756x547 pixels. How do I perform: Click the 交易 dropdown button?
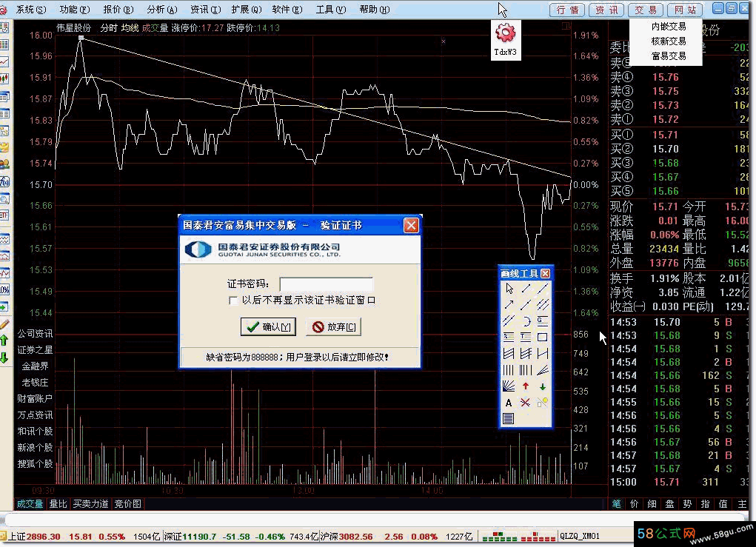[x=646, y=10]
